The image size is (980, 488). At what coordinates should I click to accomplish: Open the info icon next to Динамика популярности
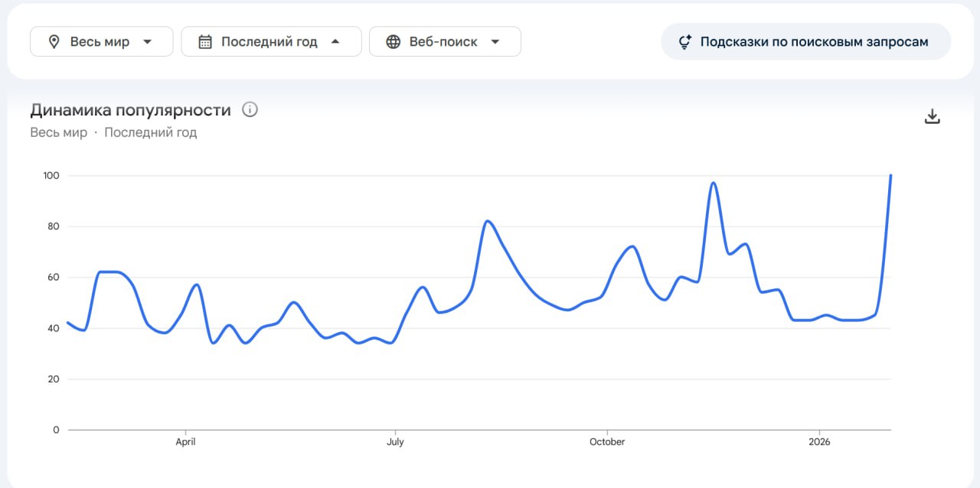click(x=250, y=109)
